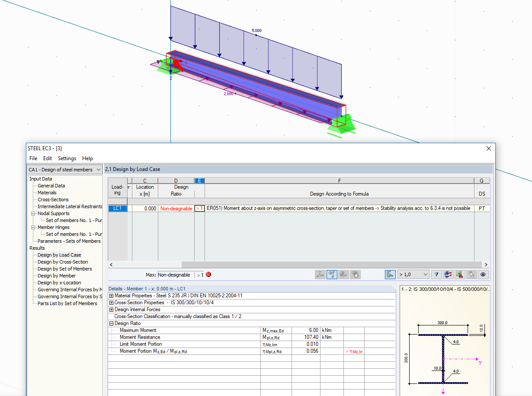Click the red error face icon
Image resolution: width=532 pixels, height=396 pixels.
click(x=208, y=274)
